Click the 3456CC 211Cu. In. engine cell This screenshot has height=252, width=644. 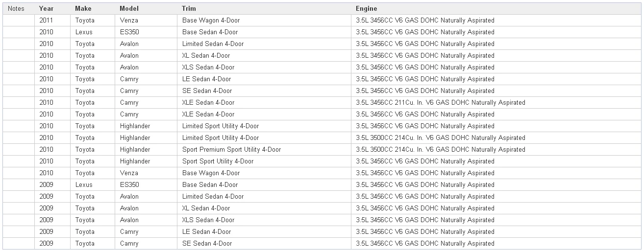440,103
